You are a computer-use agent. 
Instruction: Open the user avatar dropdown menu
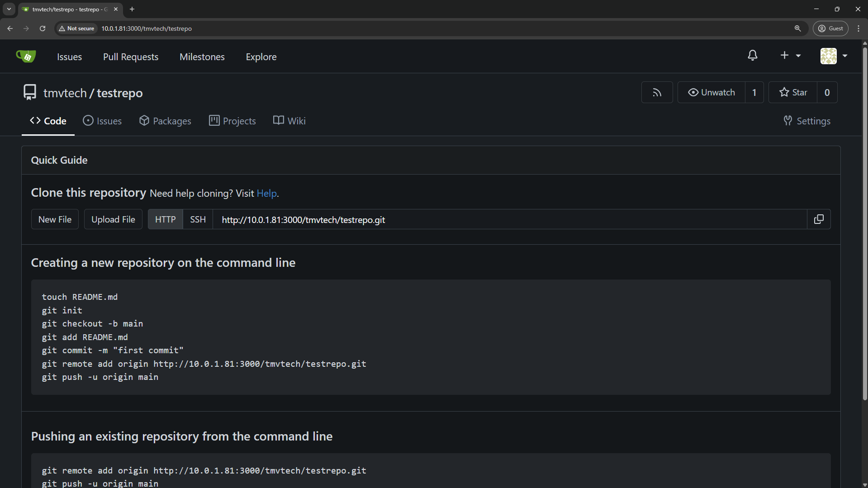click(834, 56)
